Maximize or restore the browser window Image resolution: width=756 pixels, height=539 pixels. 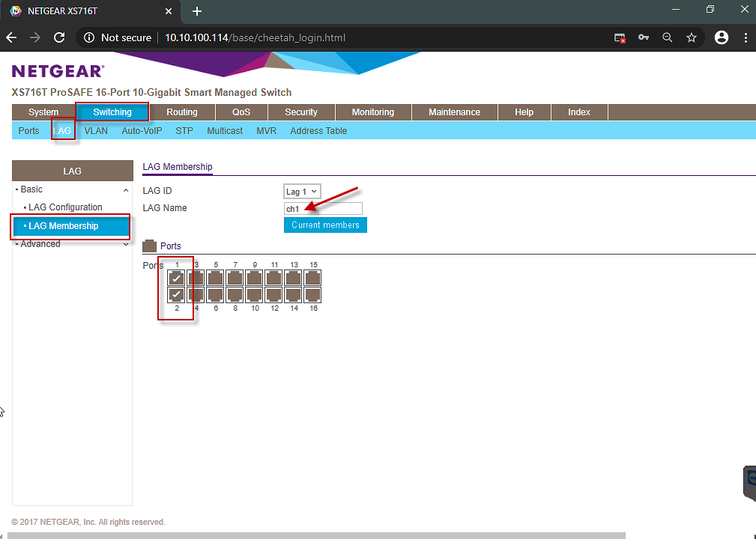pyautogui.click(x=710, y=10)
